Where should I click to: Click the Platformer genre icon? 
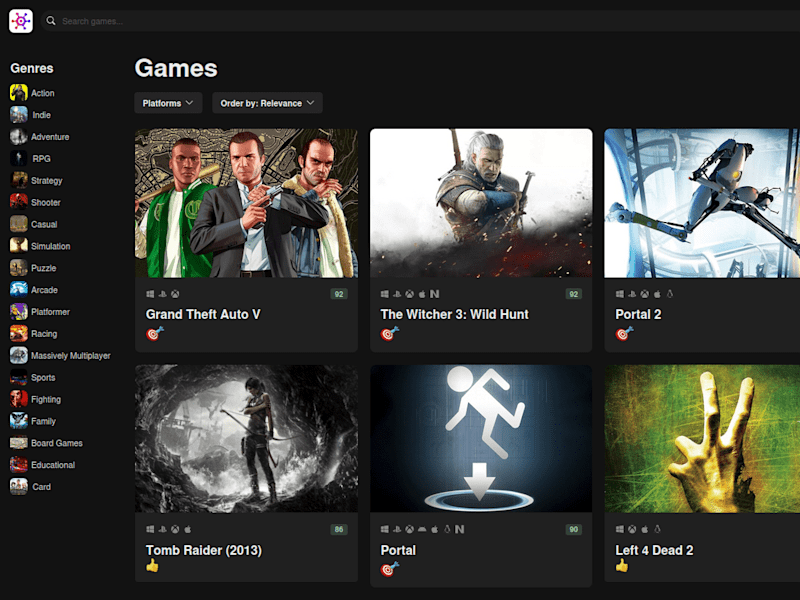click(x=19, y=312)
